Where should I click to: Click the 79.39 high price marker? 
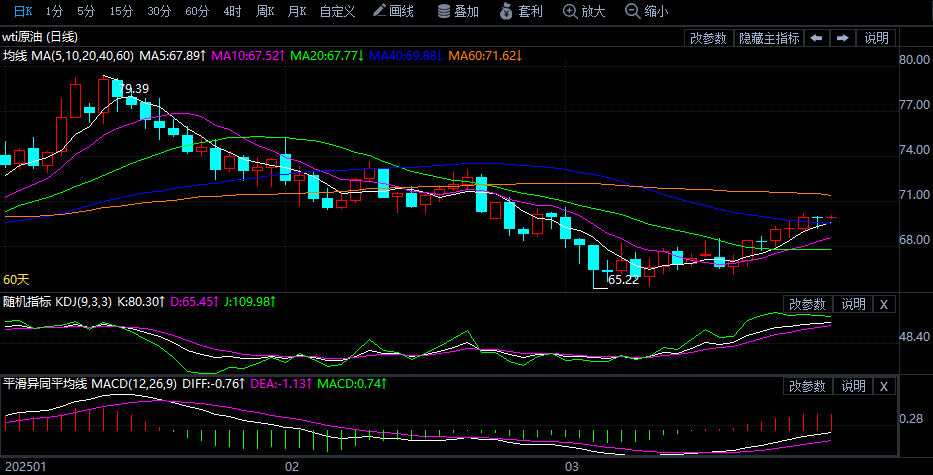tap(133, 89)
